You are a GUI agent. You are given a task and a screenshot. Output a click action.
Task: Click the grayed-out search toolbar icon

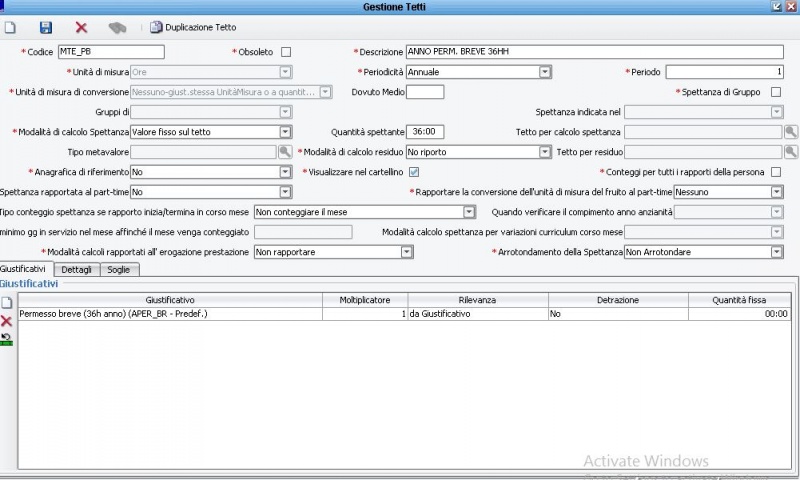[x=117, y=28]
